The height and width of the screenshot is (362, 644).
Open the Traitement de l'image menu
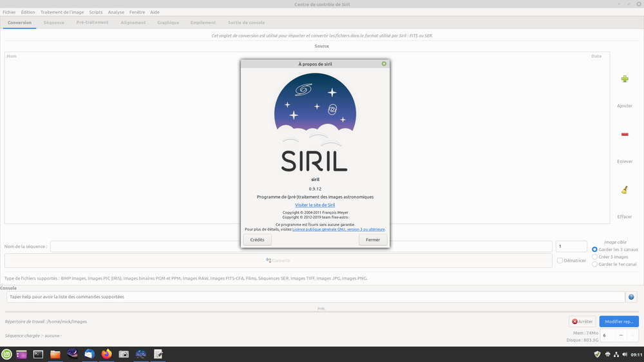point(62,12)
